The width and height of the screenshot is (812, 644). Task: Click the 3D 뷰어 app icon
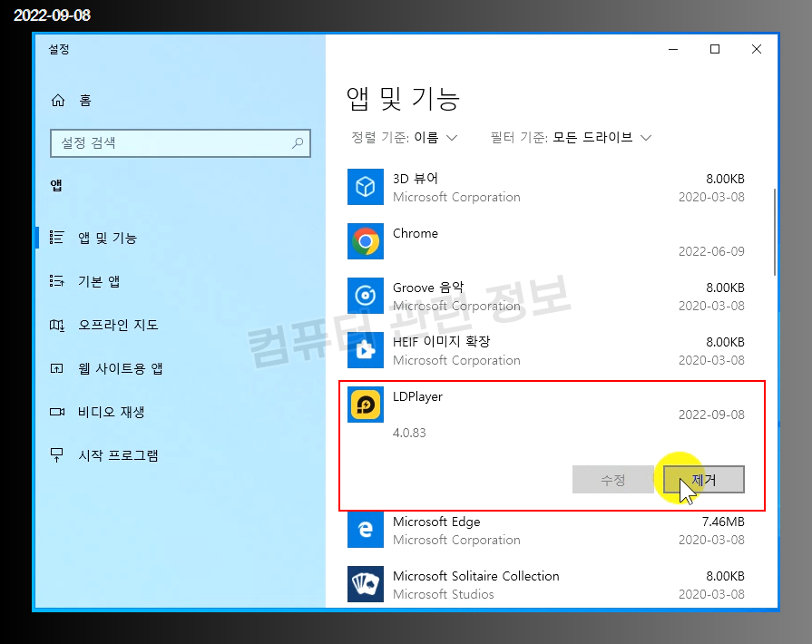click(x=366, y=187)
